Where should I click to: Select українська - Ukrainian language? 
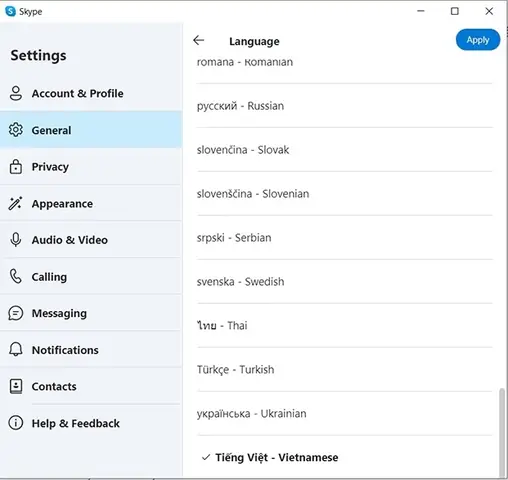point(345,413)
